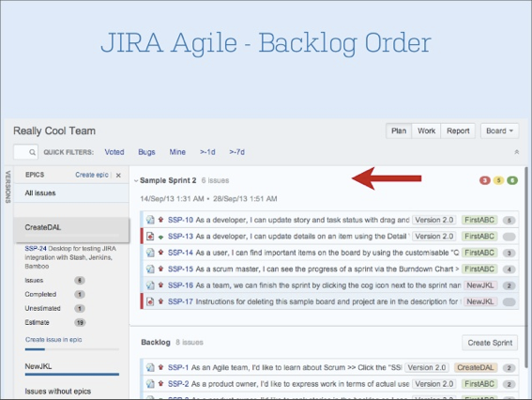Open the SSP-13 issue link
532x400 pixels.
(x=180, y=237)
